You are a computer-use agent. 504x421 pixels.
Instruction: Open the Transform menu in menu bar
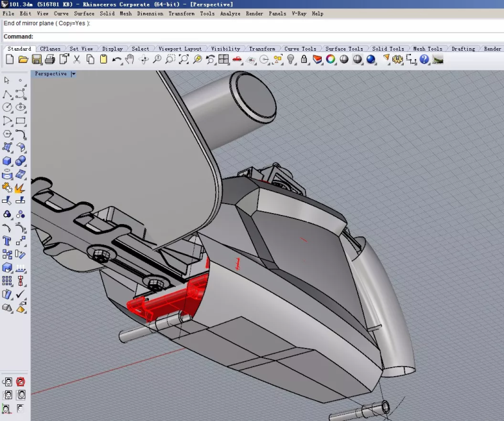[181, 13]
